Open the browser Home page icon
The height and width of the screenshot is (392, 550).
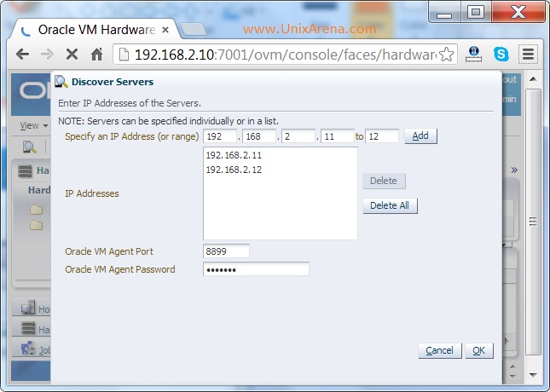97,55
